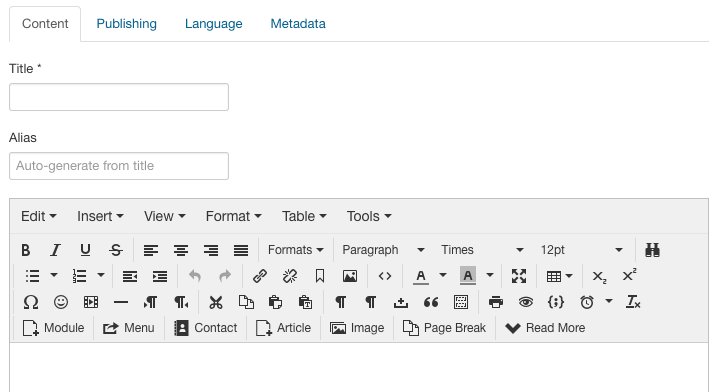Toggle show invisible characters pilcrow
This screenshot has width=710, height=392.
click(341, 302)
